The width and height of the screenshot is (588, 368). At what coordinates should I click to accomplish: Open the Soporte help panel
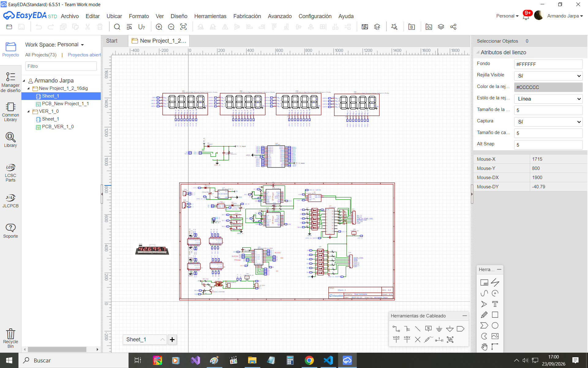(10, 231)
